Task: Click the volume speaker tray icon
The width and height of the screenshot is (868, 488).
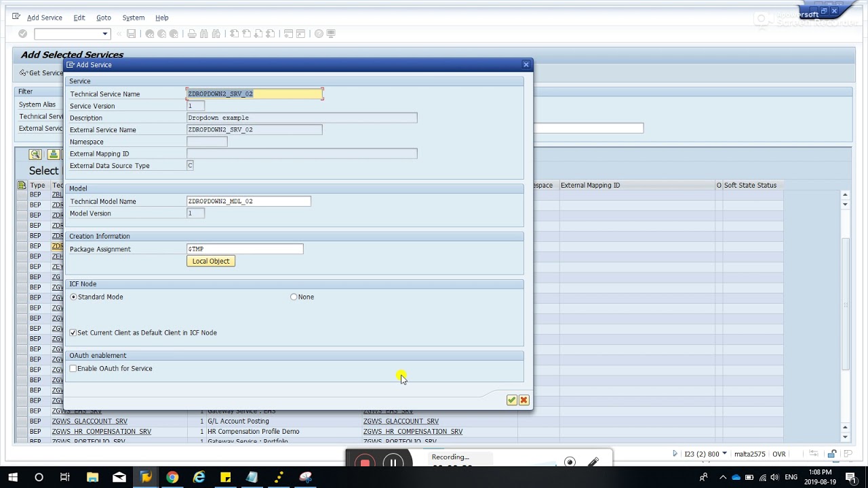Action: point(774,477)
